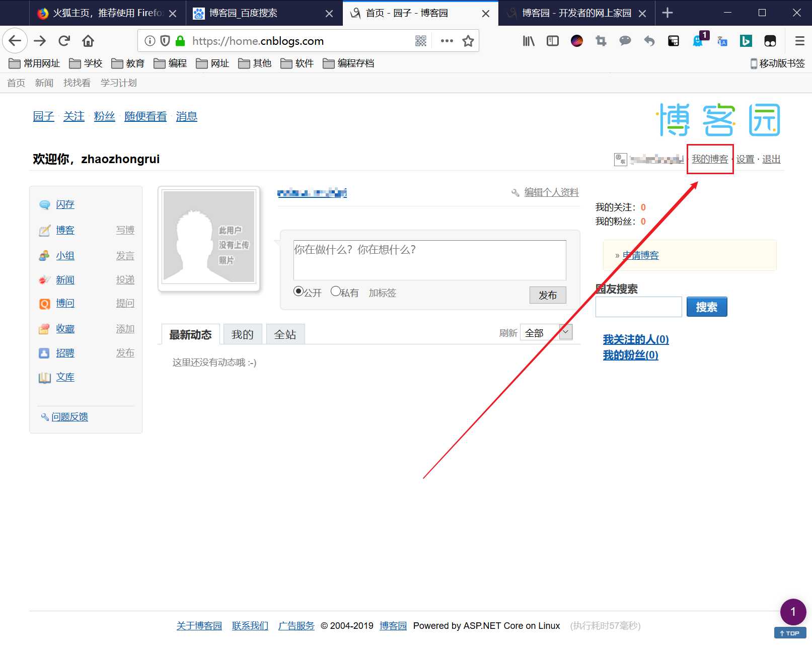Open the 教育 bookmarks folder

pyautogui.click(x=128, y=63)
